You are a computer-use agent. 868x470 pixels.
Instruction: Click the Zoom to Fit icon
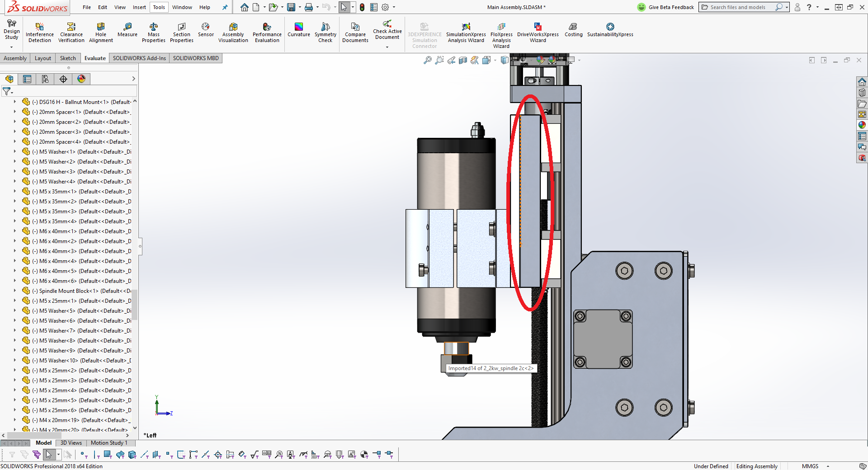click(427, 60)
